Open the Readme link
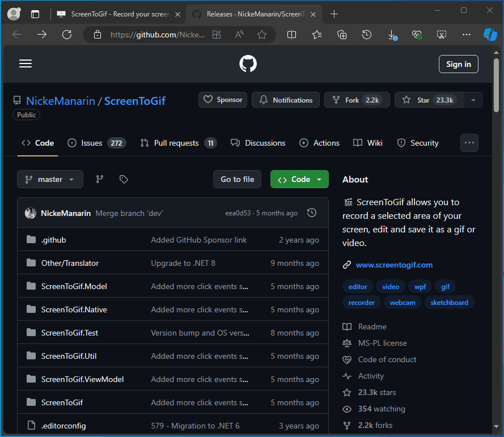 [372, 326]
